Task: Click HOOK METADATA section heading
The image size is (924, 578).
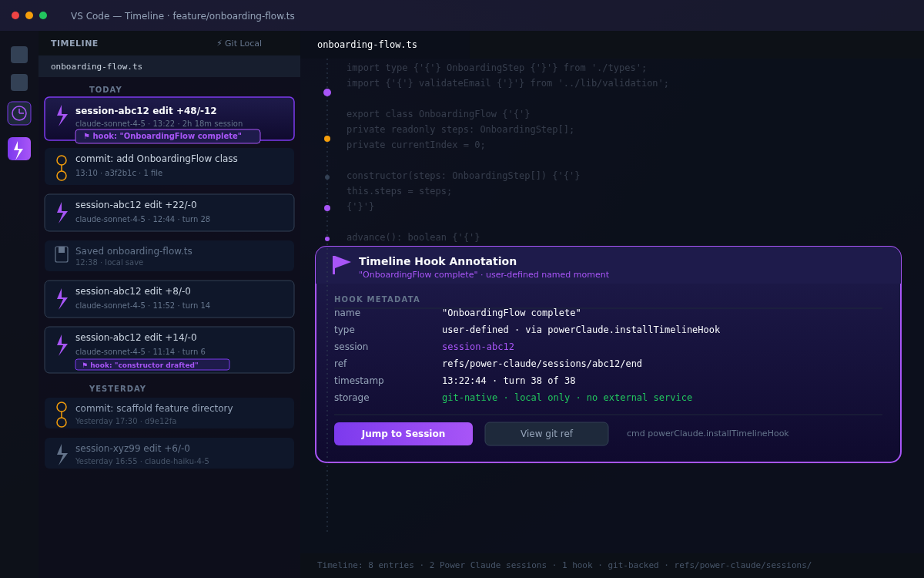Action: pyautogui.click(x=377, y=300)
